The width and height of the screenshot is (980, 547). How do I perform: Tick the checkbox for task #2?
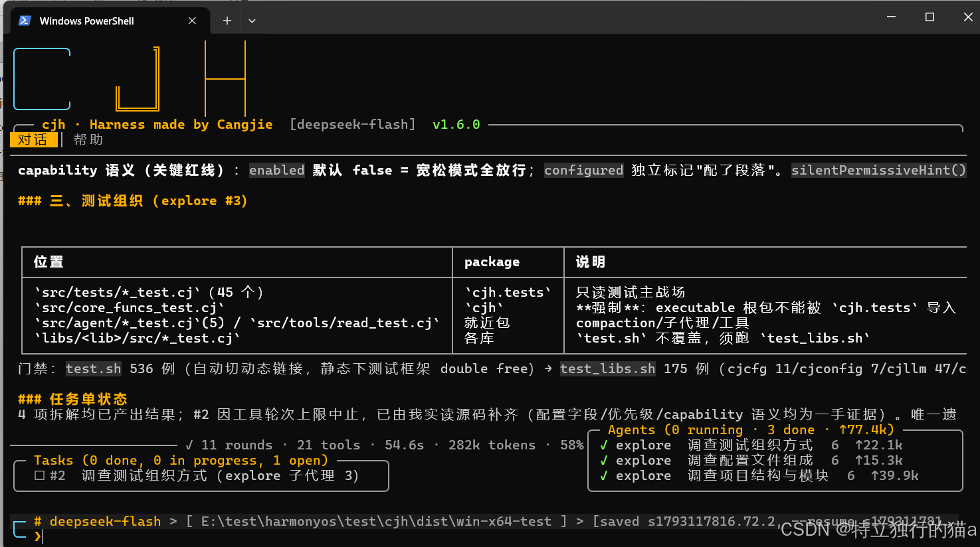pos(39,475)
